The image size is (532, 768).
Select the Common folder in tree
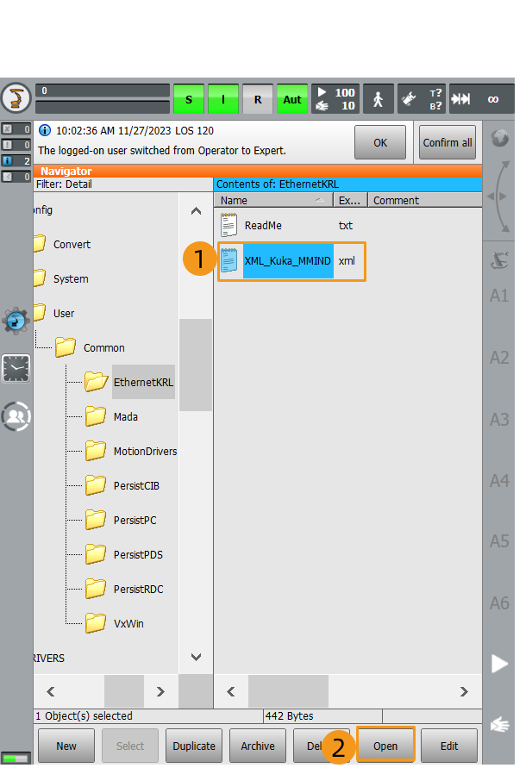[103, 347]
